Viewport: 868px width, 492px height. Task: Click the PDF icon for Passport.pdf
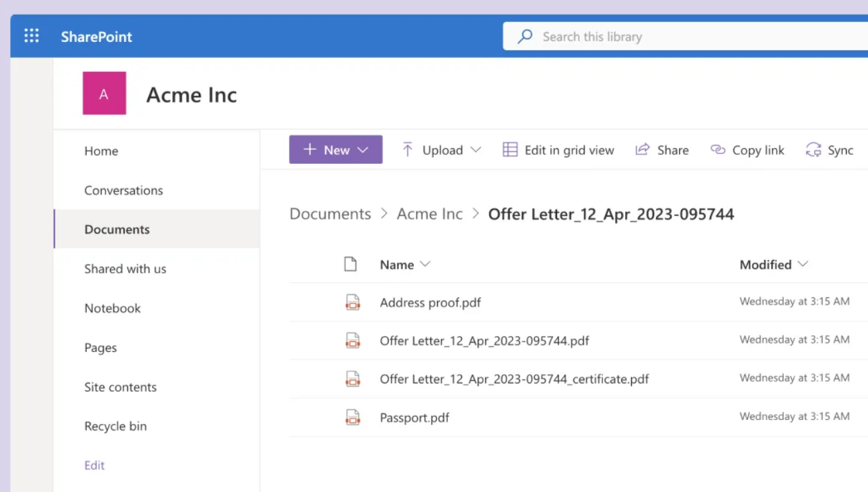coord(352,417)
